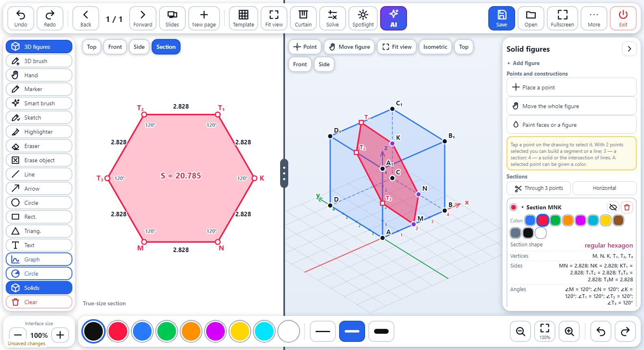Click Through 3 points section button
Image resolution: width=644 pixels, height=350 pixels.
tap(539, 188)
